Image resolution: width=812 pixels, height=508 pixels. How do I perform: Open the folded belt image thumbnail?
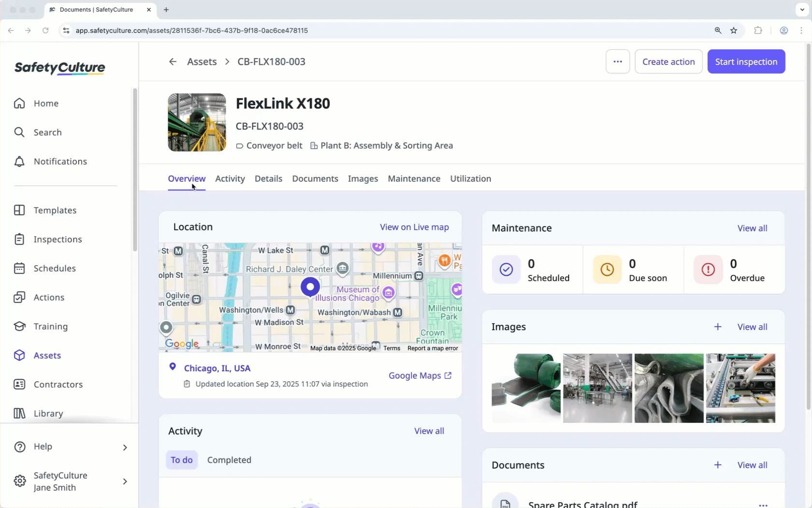tap(669, 388)
